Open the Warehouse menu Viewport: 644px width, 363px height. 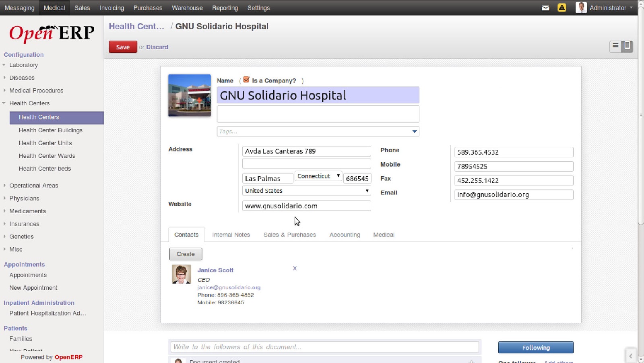click(x=187, y=8)
